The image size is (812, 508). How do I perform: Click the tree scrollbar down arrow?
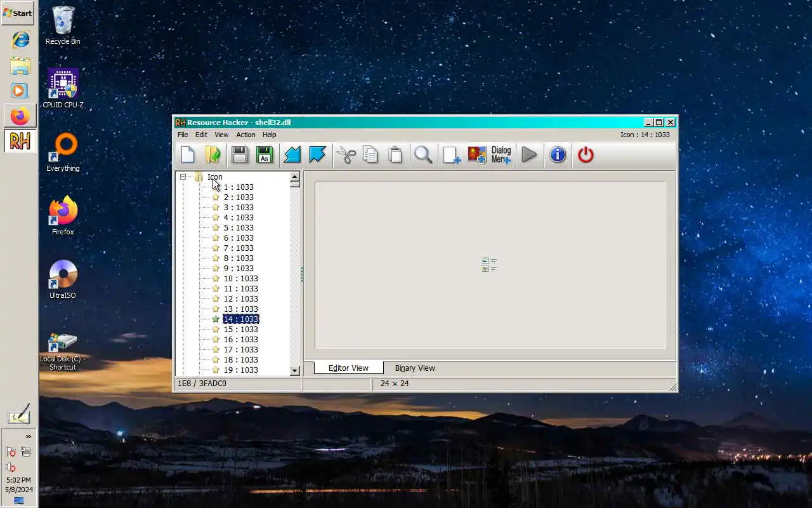pos(294,371)
